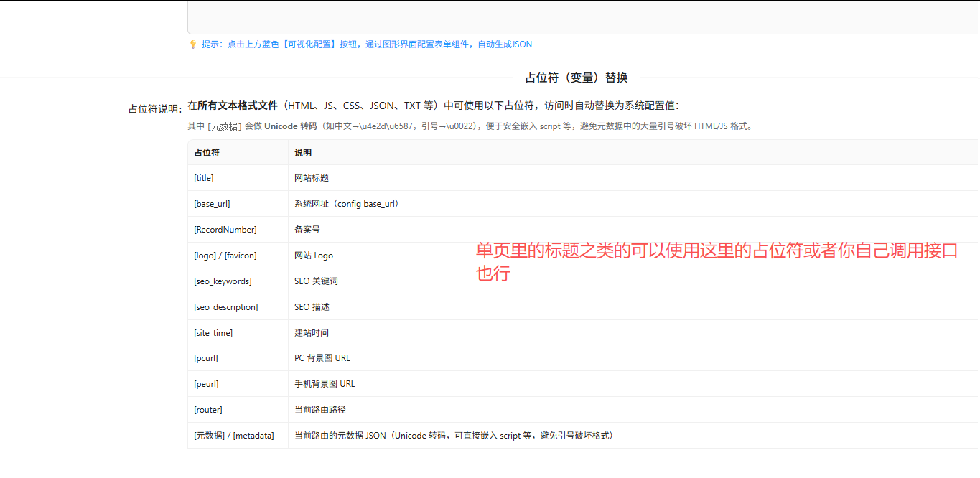The image size is (980, 478).
Task: Click the 说明 column header
Action: [303, 153]
